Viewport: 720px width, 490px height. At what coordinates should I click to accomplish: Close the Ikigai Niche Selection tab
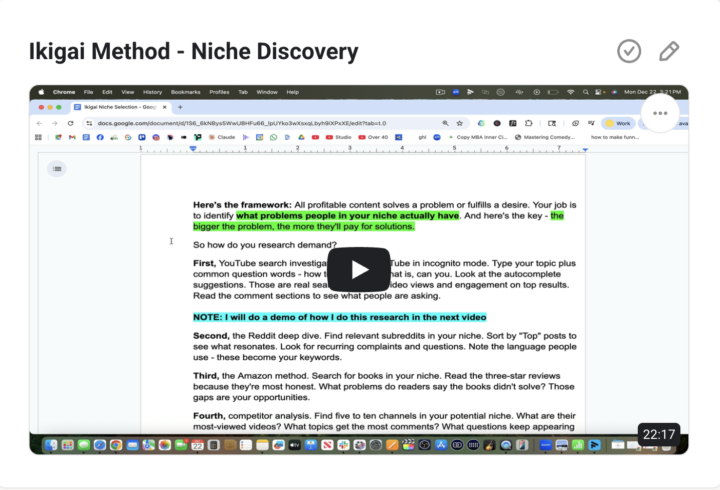(164, 107)
